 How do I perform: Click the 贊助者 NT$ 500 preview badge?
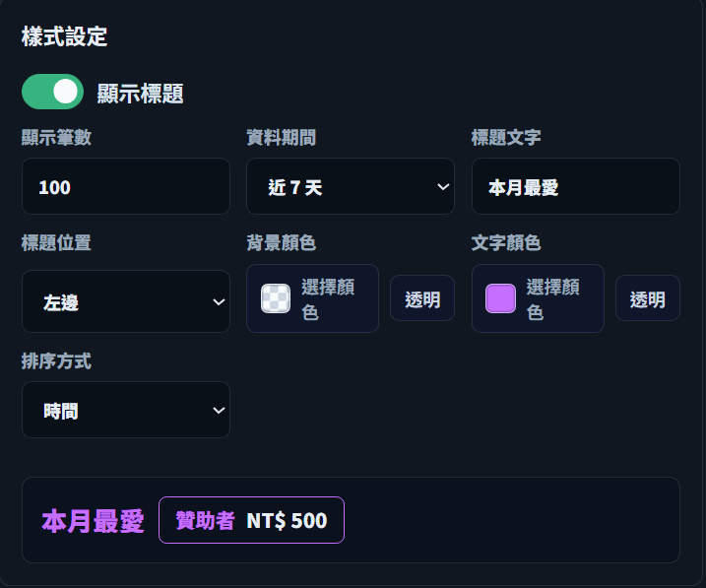point(251,520)
